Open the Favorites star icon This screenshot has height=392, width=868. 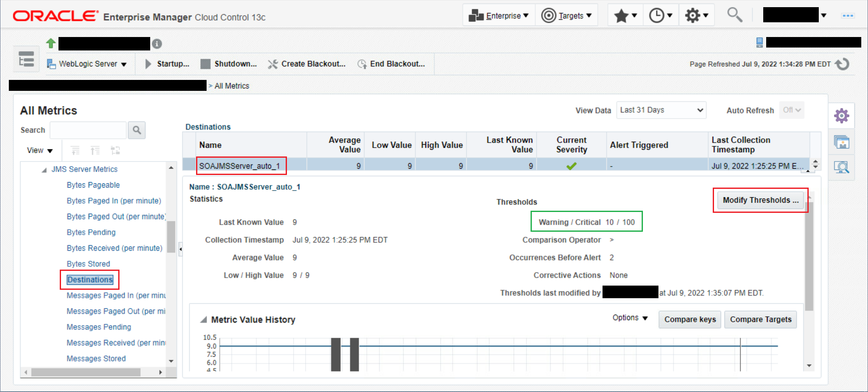pos(622,15)
